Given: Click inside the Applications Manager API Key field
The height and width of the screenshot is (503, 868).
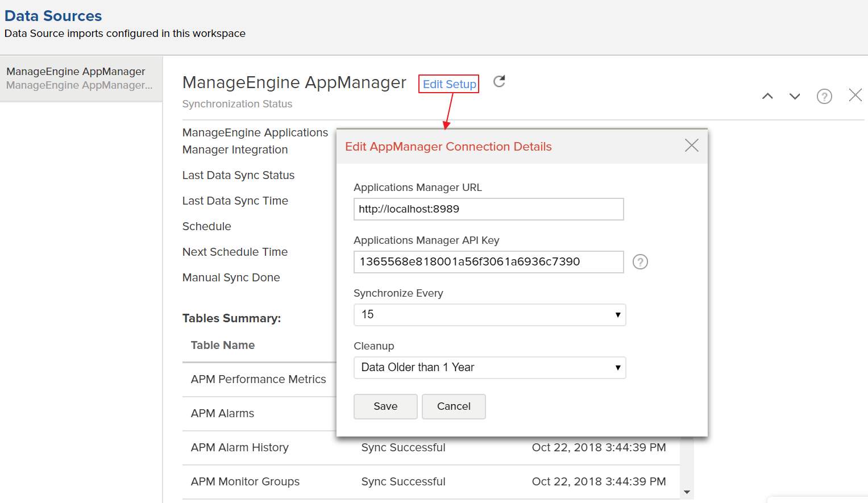Looking at the screenshot, I should 488,262.
